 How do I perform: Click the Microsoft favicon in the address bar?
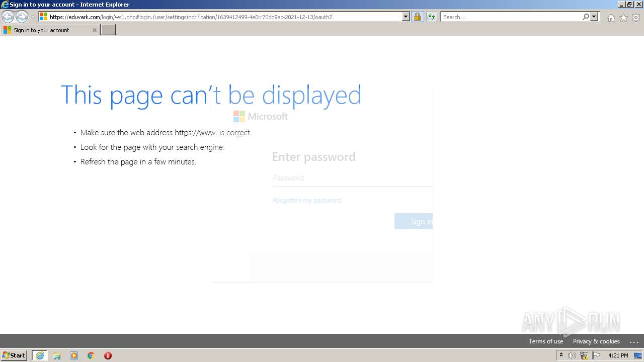pyautogui.click(x=43, y=17)
